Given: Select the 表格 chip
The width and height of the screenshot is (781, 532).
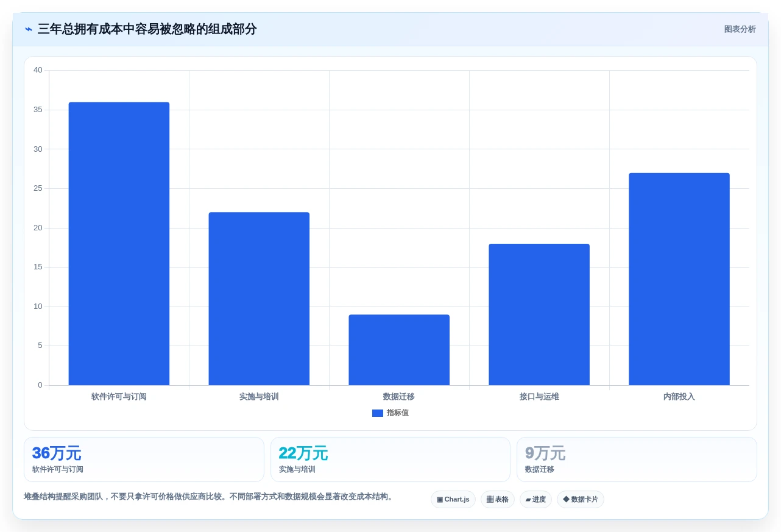Looking at the screenshot, I should tap(498, 500).
